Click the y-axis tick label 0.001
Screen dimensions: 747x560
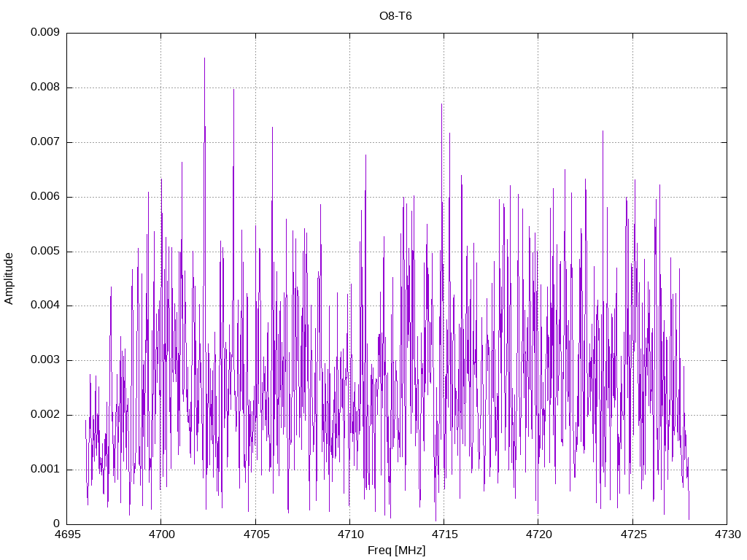coord(45,470)
